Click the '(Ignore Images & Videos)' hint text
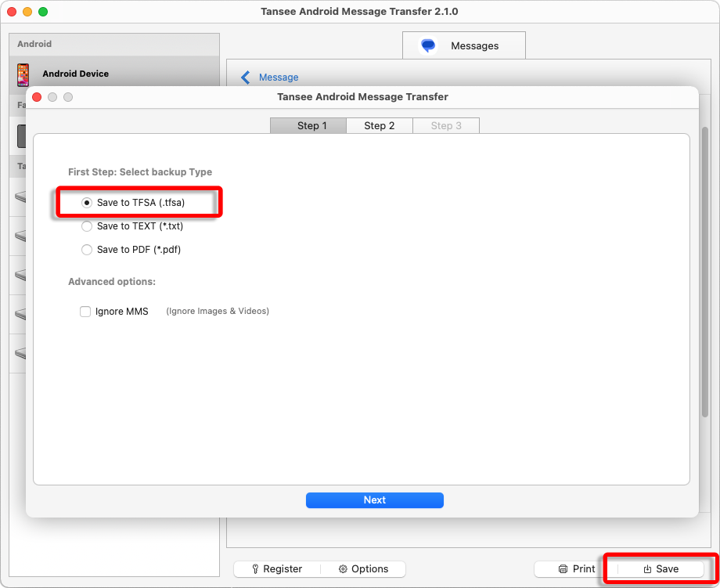720x588 pixels. [x=218, y=311]
